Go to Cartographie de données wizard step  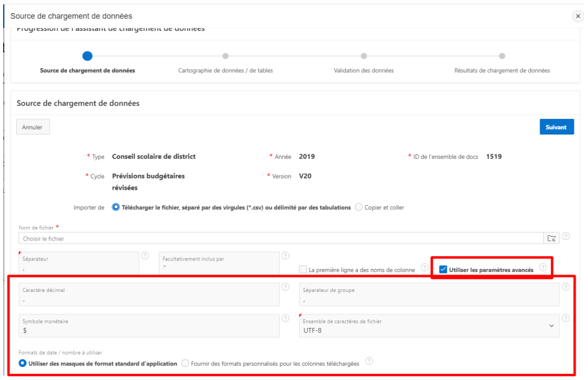point(225,57)
